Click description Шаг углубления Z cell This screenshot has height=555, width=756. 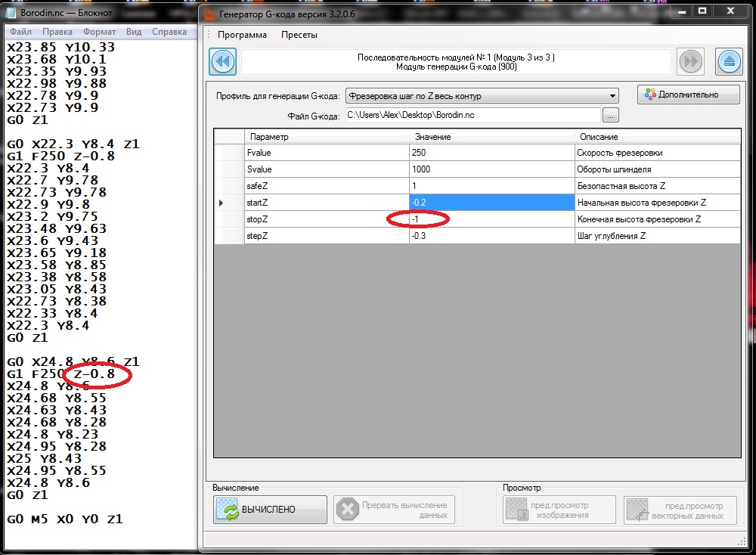(658, 236)
